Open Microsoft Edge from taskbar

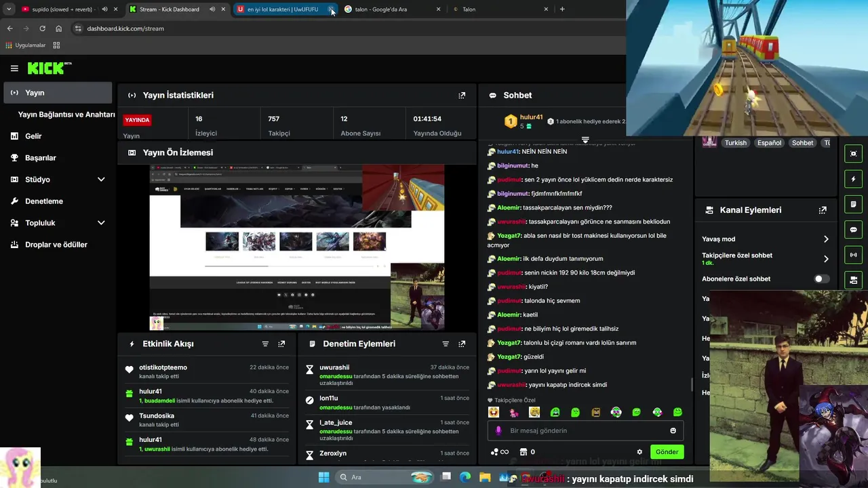pos(465,477)
